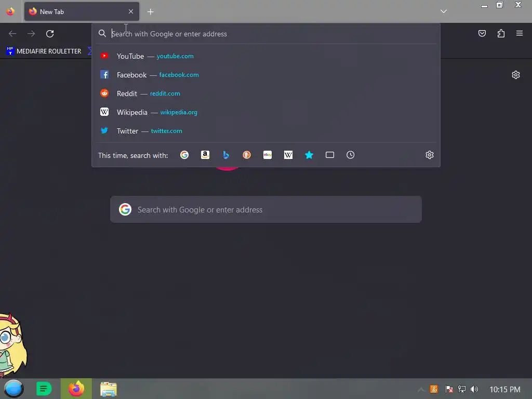Open the Extensions puzzle icon

501,33
